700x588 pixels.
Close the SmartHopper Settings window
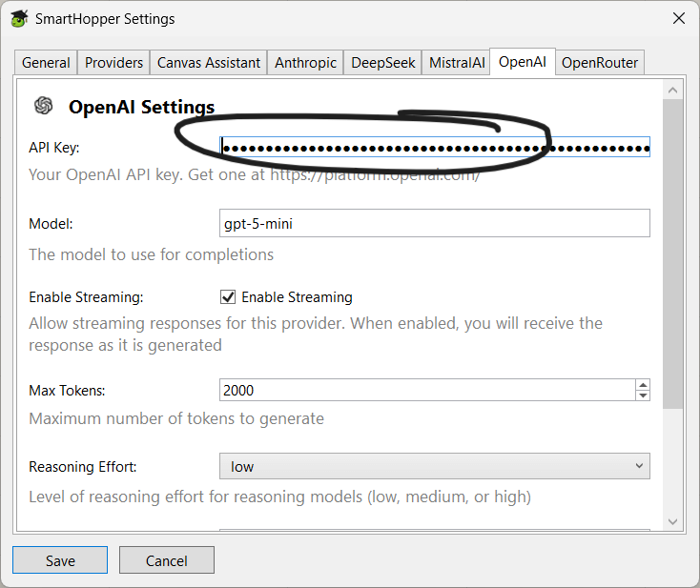[x=679, y=18]
